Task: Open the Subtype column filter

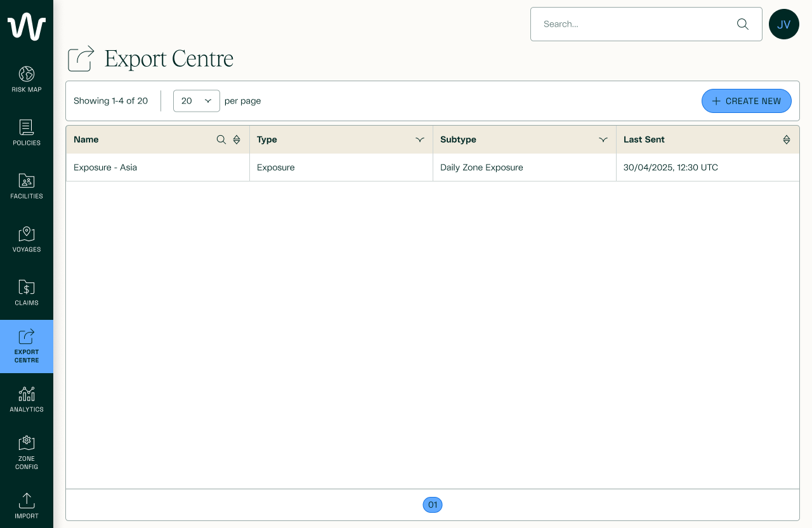Action: coord(603,140)
